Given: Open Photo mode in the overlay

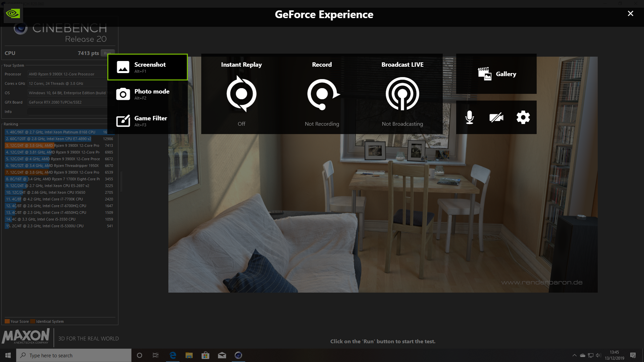Looking at the screenshot, I should 148,94.
